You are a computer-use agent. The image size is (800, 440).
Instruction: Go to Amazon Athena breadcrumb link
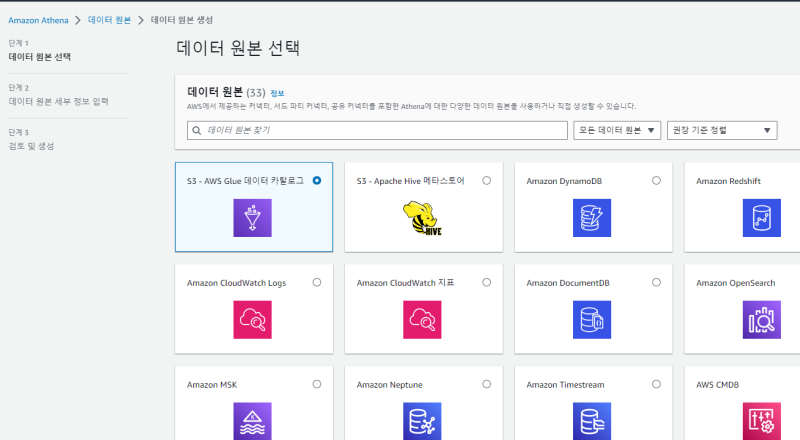40,20
